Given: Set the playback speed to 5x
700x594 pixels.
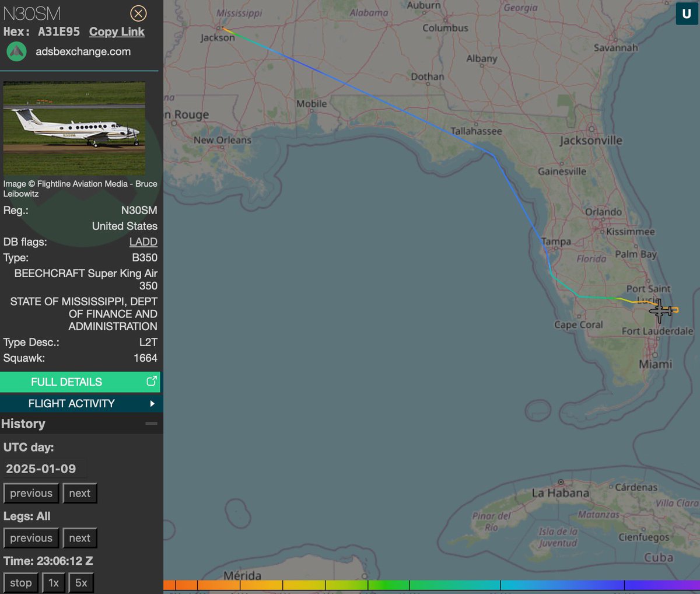Looking at the screenshot, I should (x=81, y=583).
